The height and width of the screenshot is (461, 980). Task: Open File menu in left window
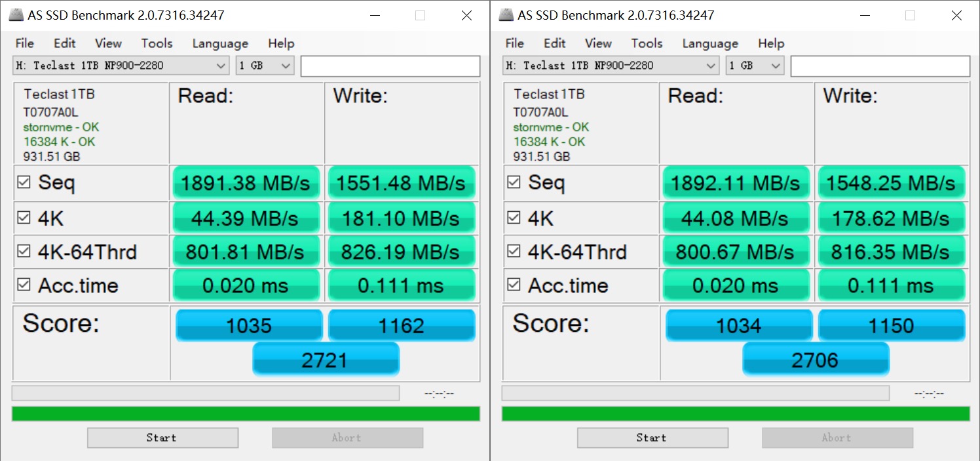tap(24, 43)
